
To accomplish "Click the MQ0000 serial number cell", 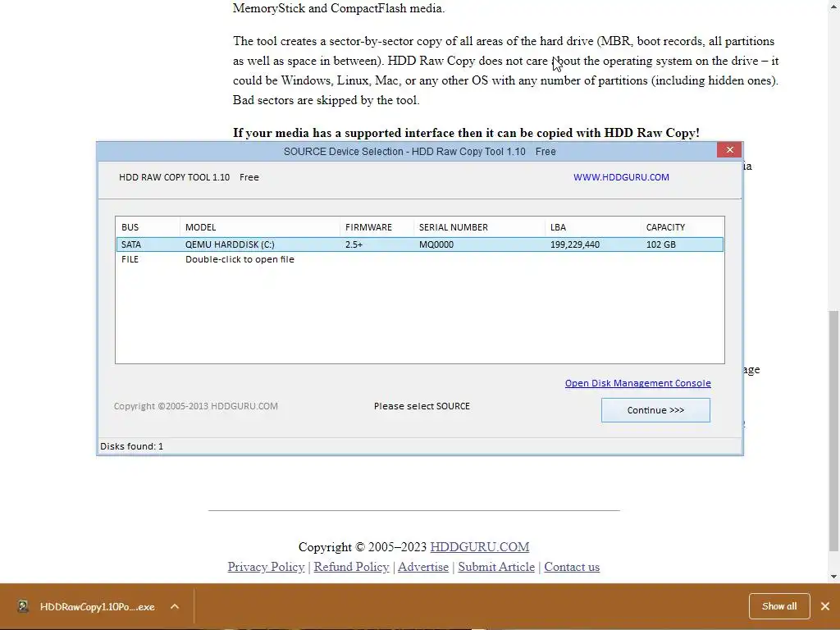I will [436, 244].
